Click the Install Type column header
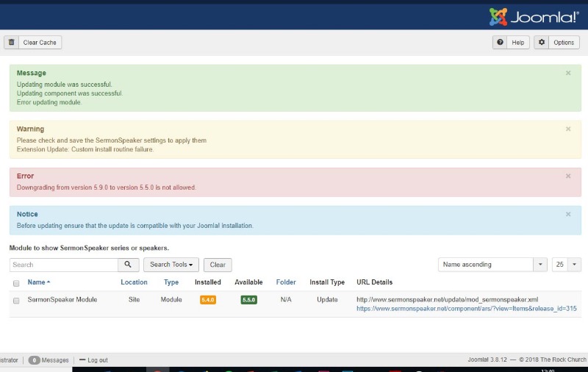Screen dimensions: 588x372 pos(327,282)
